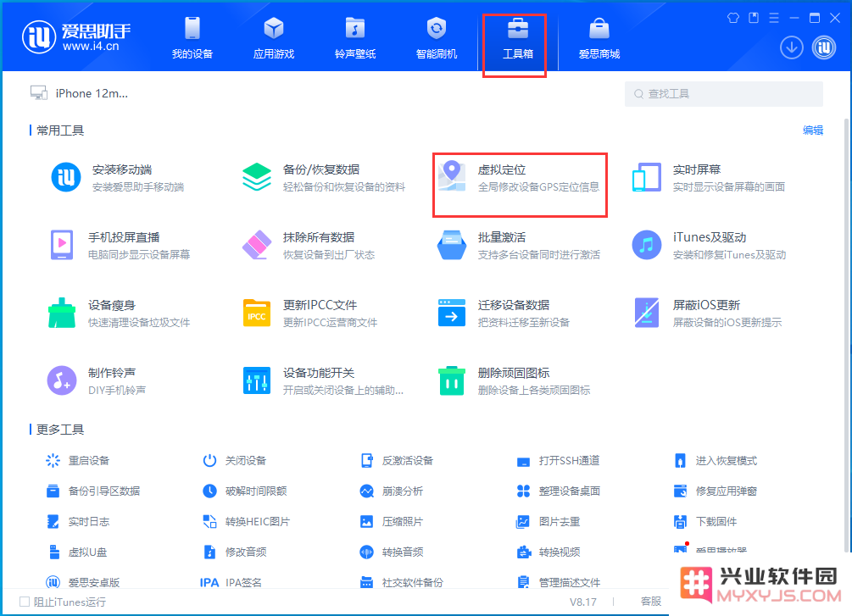Click 压缩照片 tool
Image resolution: width=852 pixels, height=616 pixels.
pos(392,521)
